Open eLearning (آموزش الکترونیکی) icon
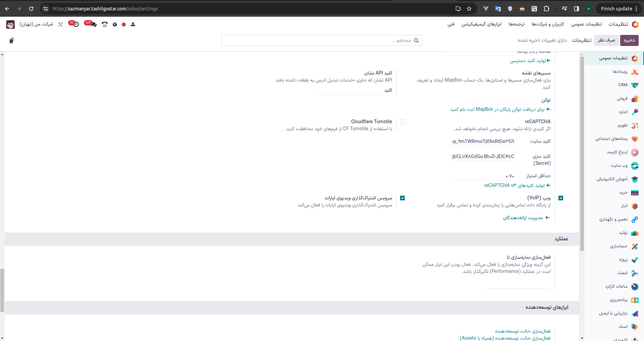Screen dimensions: 644x341 (x=635, y=179)
